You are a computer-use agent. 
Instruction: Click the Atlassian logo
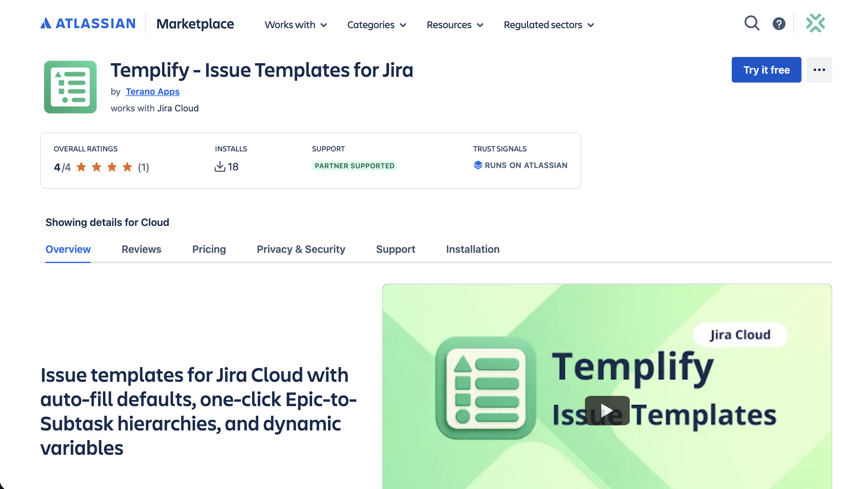[88, 23]
